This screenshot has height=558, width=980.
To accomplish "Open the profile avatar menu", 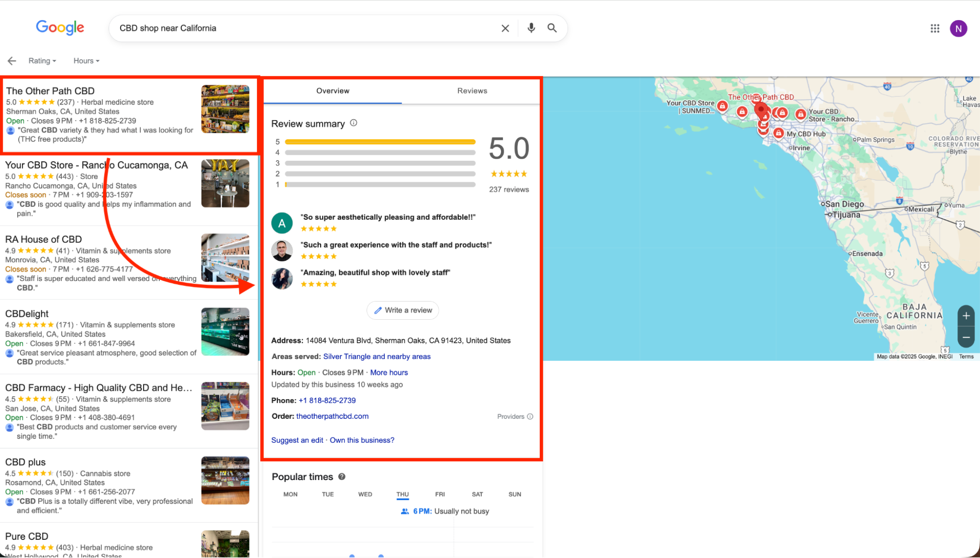I will 959,28.
